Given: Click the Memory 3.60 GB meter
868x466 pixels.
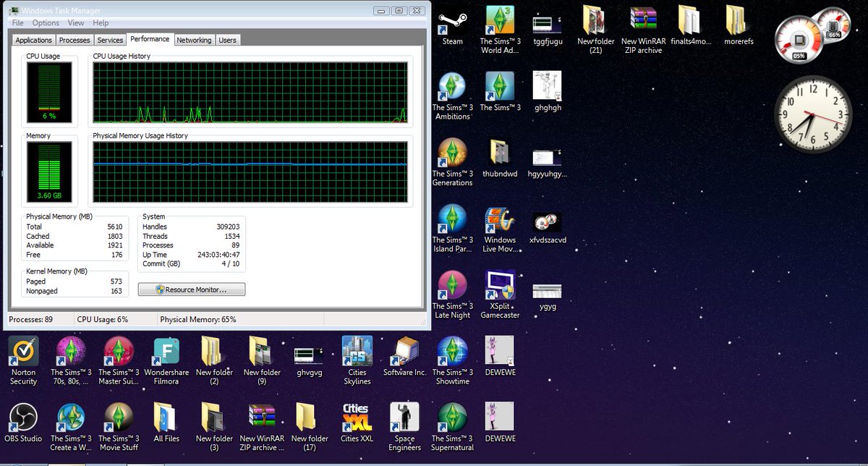Looking at the screenshot, I should pyautogui.click(x=49, y=172).
